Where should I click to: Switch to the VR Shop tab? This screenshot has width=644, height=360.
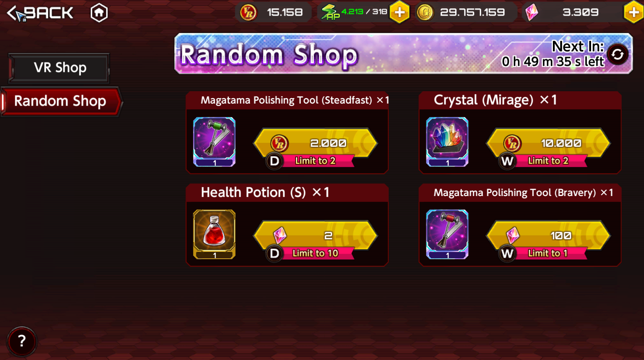(x=60, y=68)
